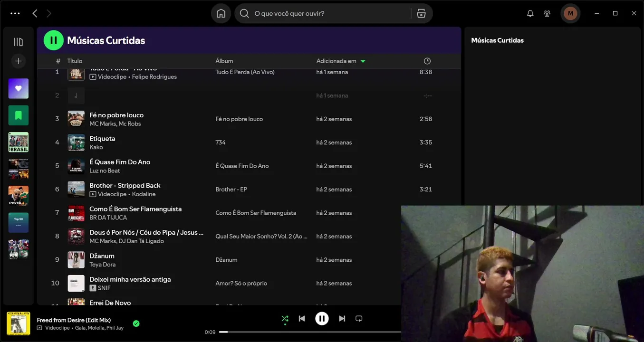The width and height of the screenshot is (644, 342).
Task: Open artist SNIF link
Action: [104, 288]
